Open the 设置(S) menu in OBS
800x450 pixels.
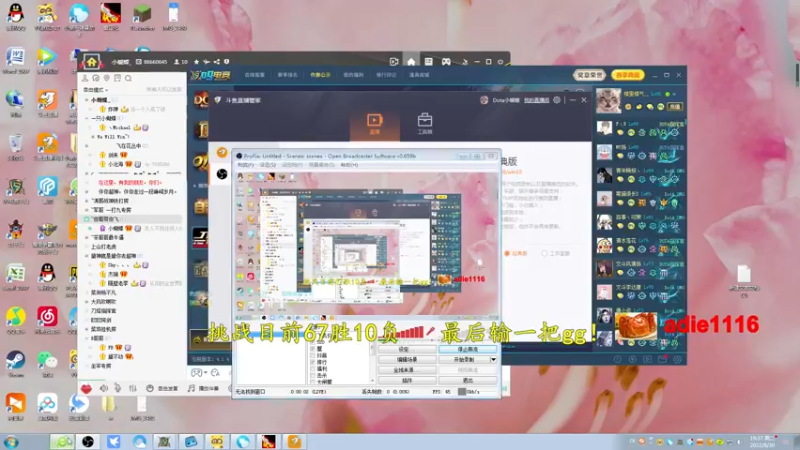point(267,165)
